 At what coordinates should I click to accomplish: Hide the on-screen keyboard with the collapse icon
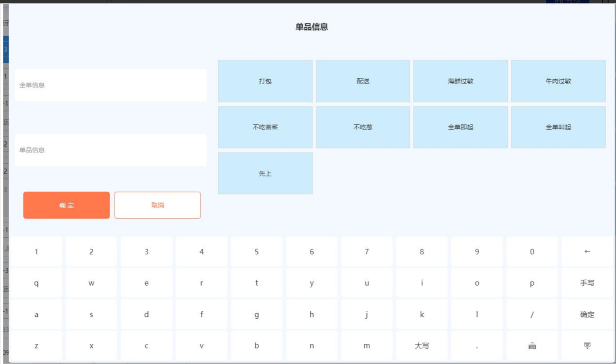point(587,346)
